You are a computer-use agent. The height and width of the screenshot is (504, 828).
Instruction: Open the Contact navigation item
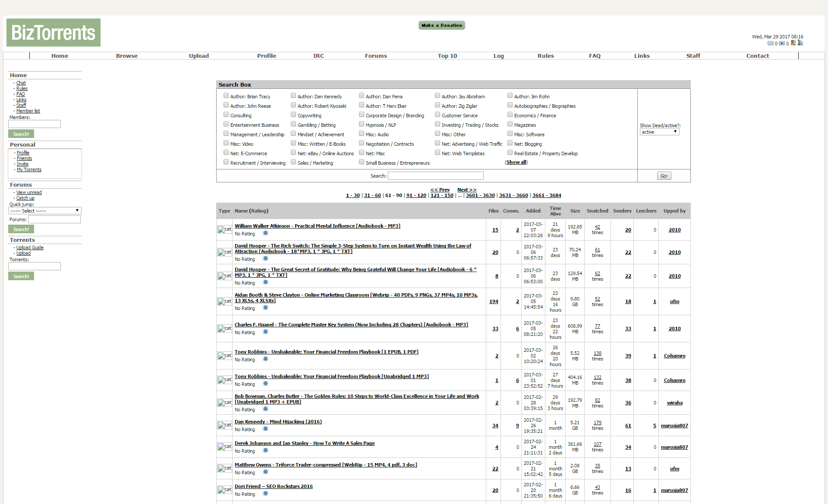point(758,56)
